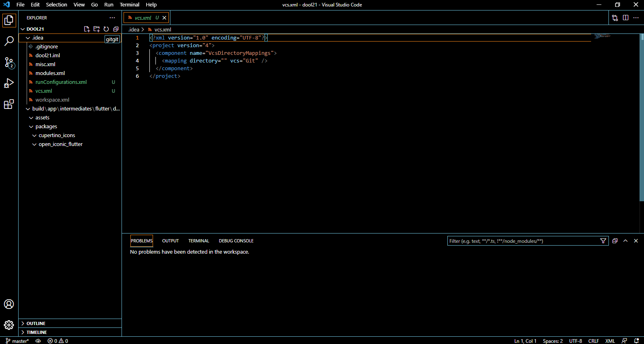This screenshot has height=344, width=644.
Task: Change indentation via Spaces: 2
Action: pos(553,341)
